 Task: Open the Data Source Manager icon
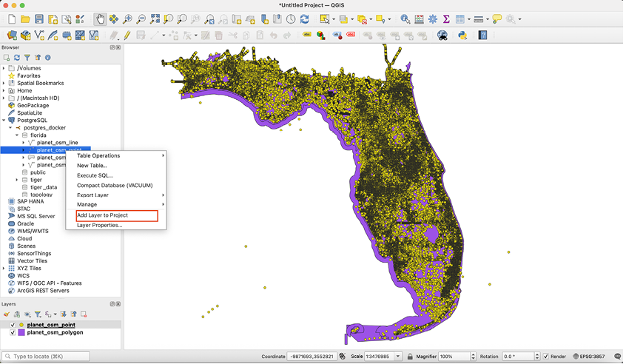pos(12,36)
